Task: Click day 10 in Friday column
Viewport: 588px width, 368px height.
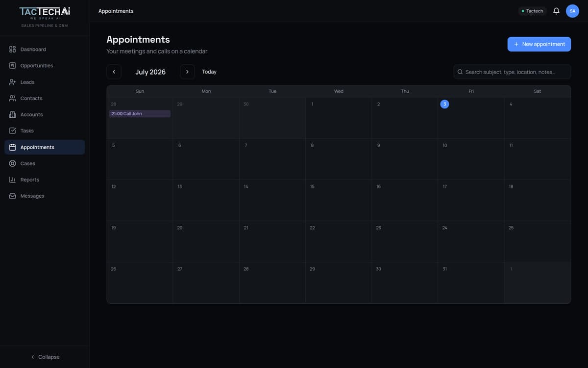Action: pos(471,159)
